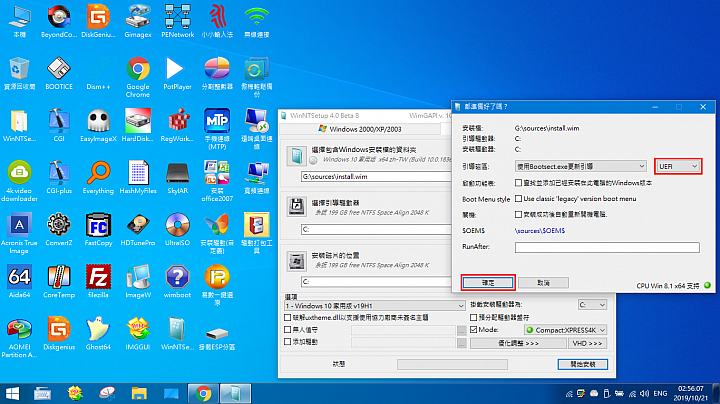Uncheck the Mode checkbox
This screenshot has height=404, width=720.
tap(473, 330)
